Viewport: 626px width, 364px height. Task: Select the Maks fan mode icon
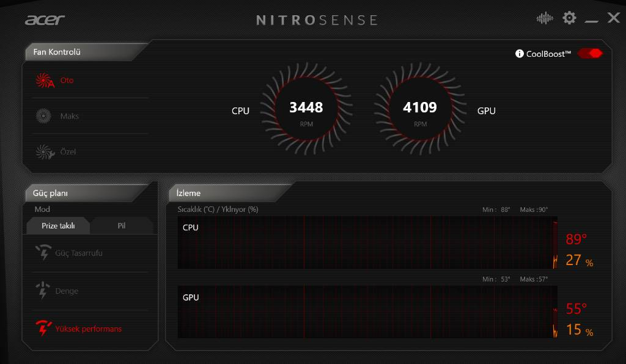[x=43, y=116]
